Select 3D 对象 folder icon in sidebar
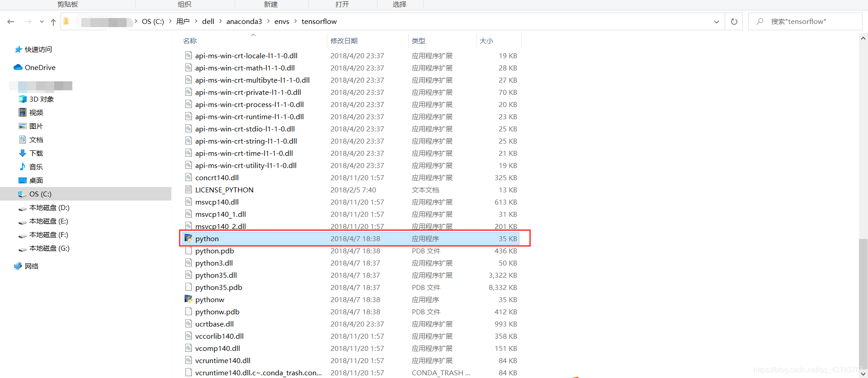868x378 pixels. click(x=23, y=99)
